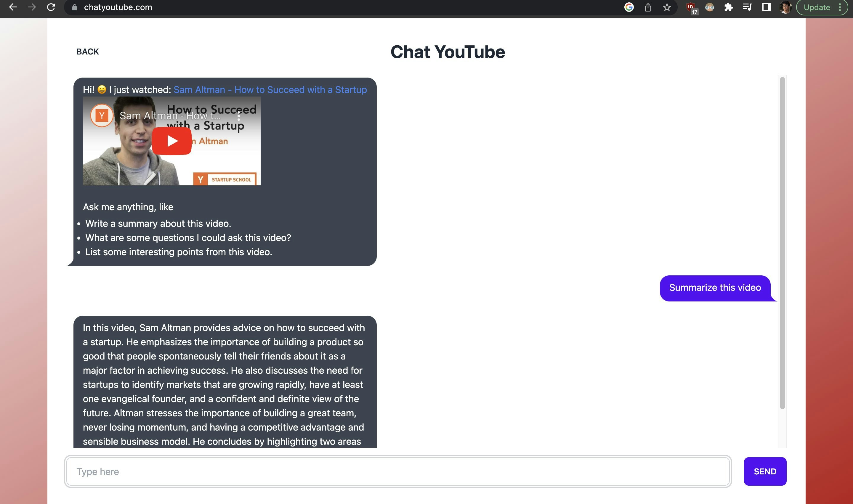Open the Chrome profile avatar
The height and width of the screenshot is (504, 853).
pos(785,7)
